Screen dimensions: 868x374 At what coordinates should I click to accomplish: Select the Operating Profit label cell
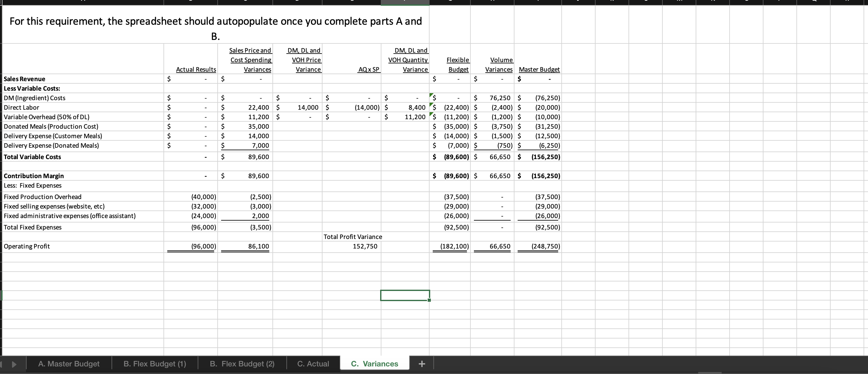(x=27, y=246)
